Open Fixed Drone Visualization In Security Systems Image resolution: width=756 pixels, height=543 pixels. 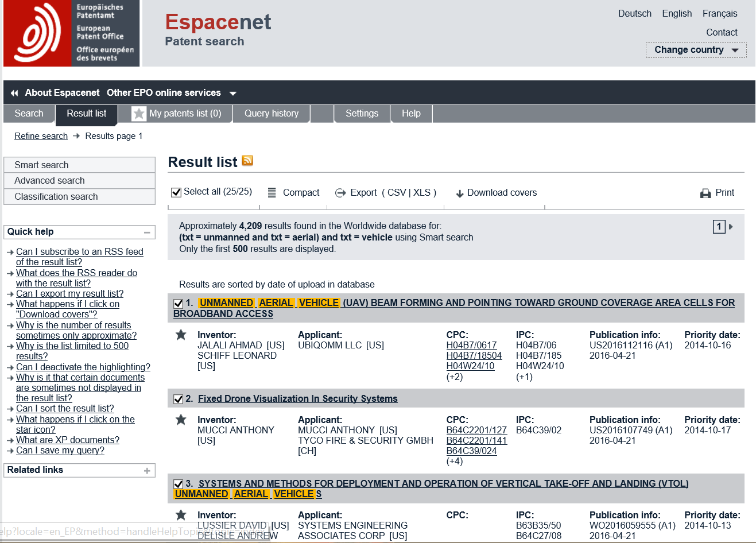point(298,399)
